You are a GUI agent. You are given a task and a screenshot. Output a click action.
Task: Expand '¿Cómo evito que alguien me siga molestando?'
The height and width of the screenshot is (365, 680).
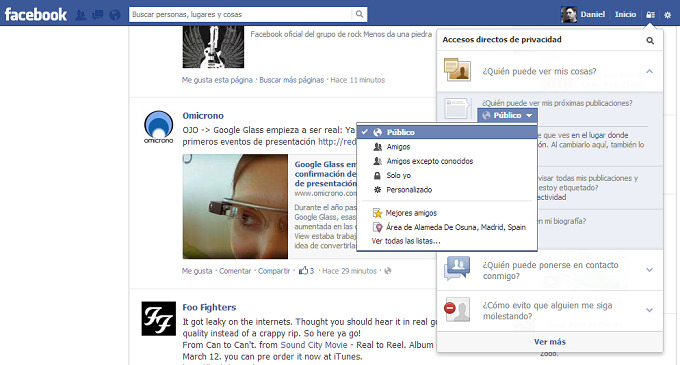tap(649, 310)
